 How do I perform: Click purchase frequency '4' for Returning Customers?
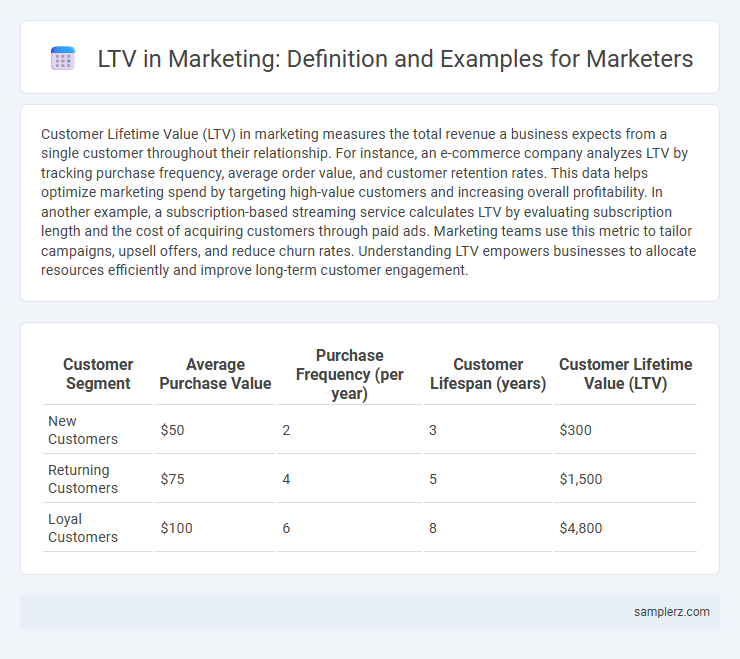coord(286,479)
